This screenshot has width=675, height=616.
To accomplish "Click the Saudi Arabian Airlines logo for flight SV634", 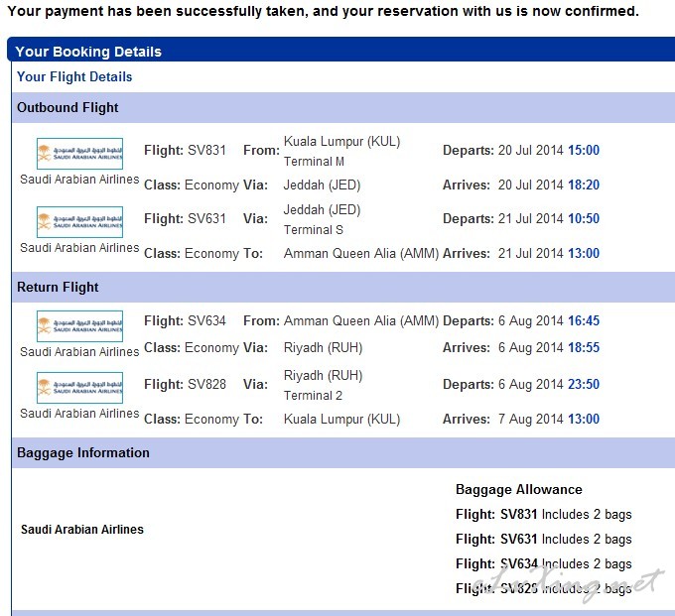I will tap(79, 326).
